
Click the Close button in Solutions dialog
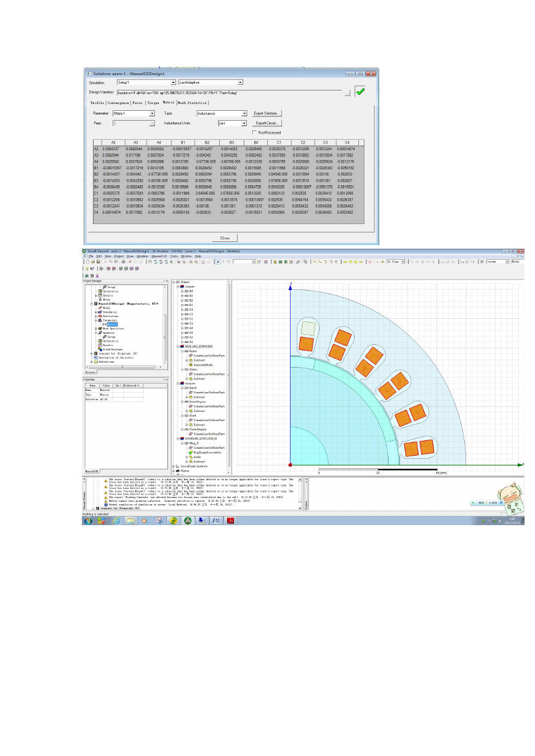tap(225, 237)
